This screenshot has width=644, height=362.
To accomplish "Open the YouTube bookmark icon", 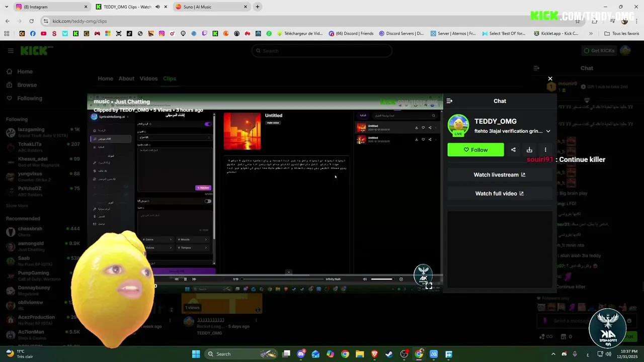I will (x=44, y=34).
